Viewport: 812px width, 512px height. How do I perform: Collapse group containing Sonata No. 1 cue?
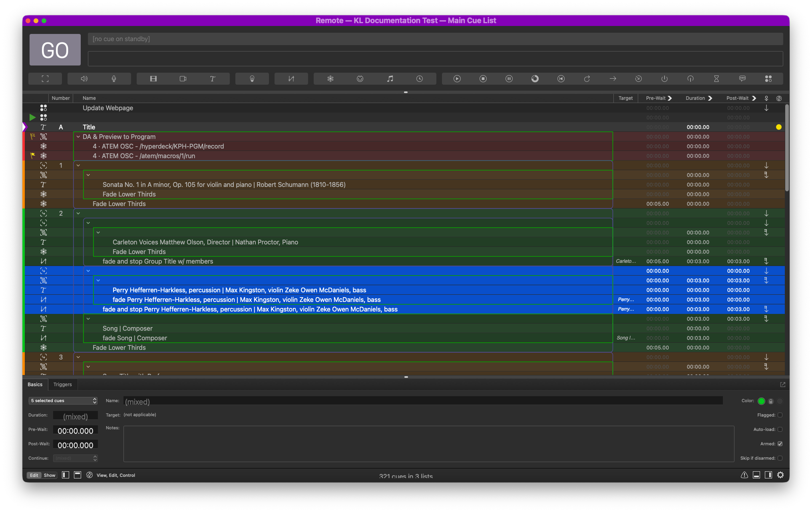click(x=88, y=175)
